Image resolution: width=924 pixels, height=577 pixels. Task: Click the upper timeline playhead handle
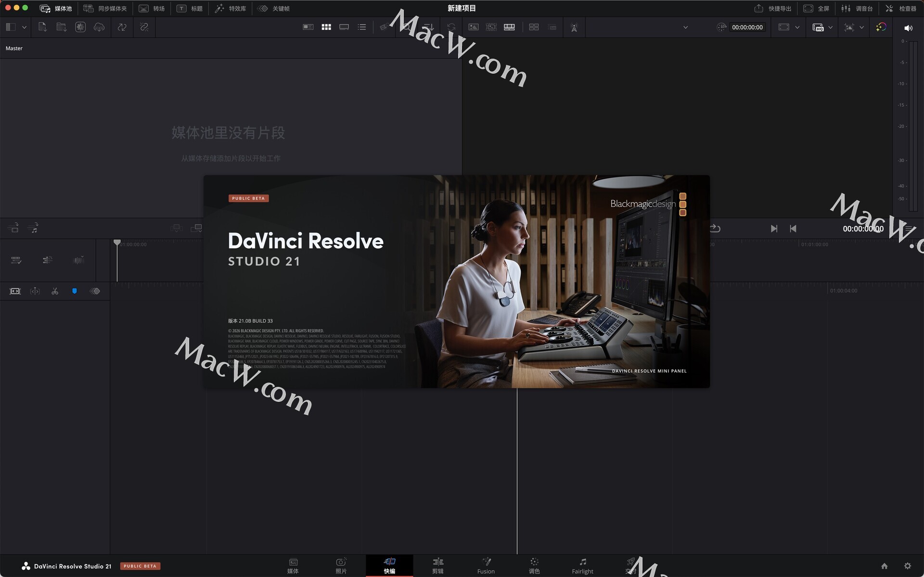pyautogui.click(x=117, y=243)
